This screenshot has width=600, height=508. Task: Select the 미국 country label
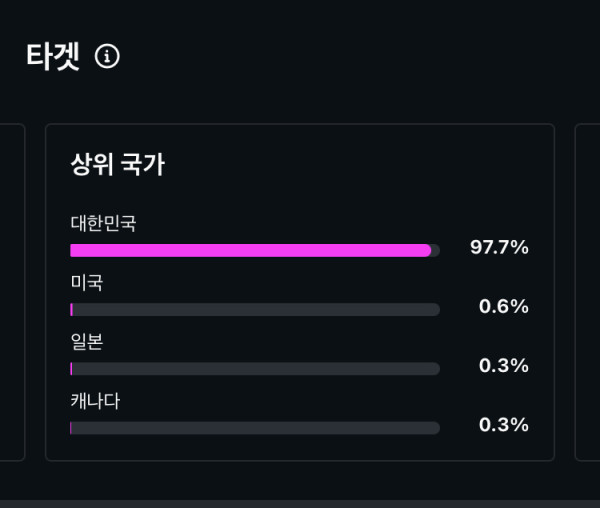[86, 282]
